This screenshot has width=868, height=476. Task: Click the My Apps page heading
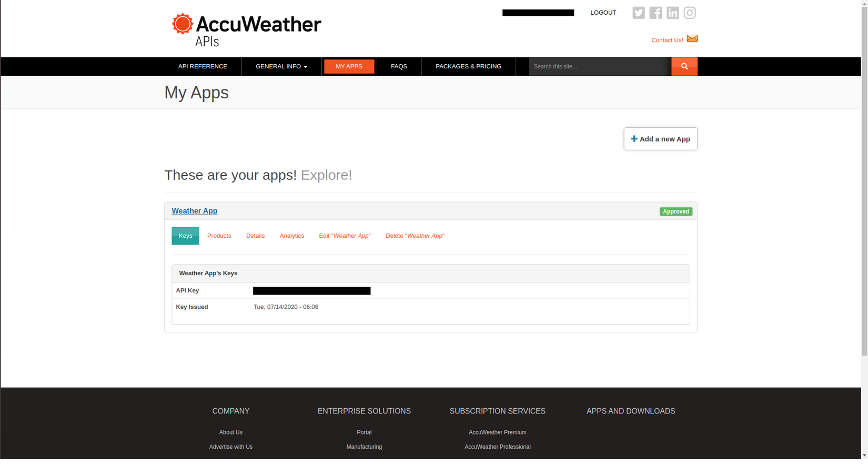196,93
